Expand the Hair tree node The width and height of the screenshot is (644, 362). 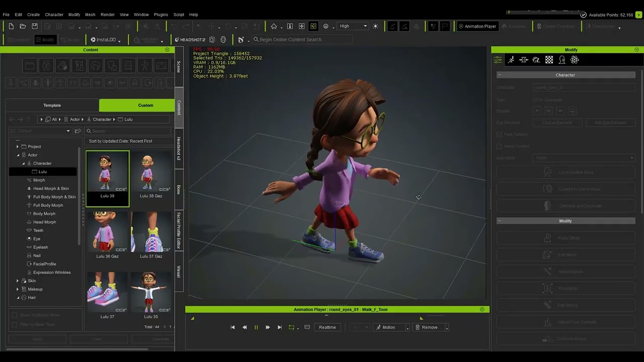[18, 298]
